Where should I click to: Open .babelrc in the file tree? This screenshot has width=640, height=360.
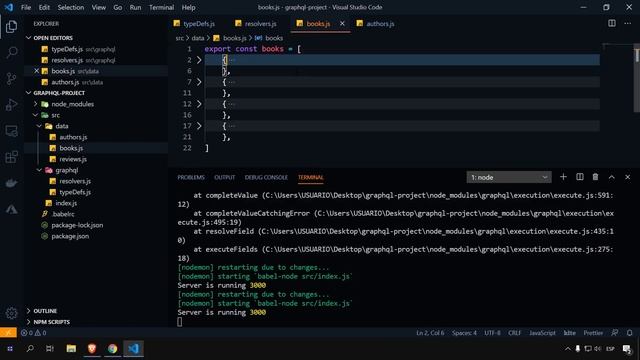tap(63, 214)
